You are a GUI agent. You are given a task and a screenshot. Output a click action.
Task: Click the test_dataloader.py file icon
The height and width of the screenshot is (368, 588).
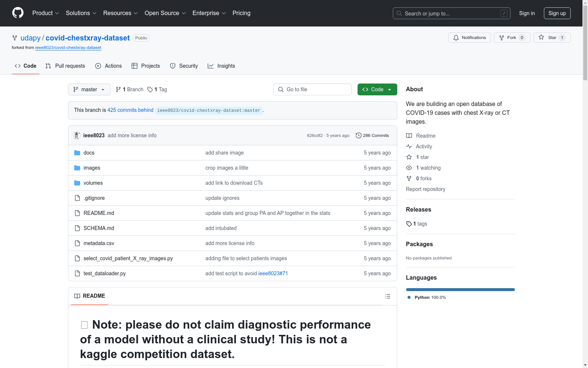pos(77,273)
